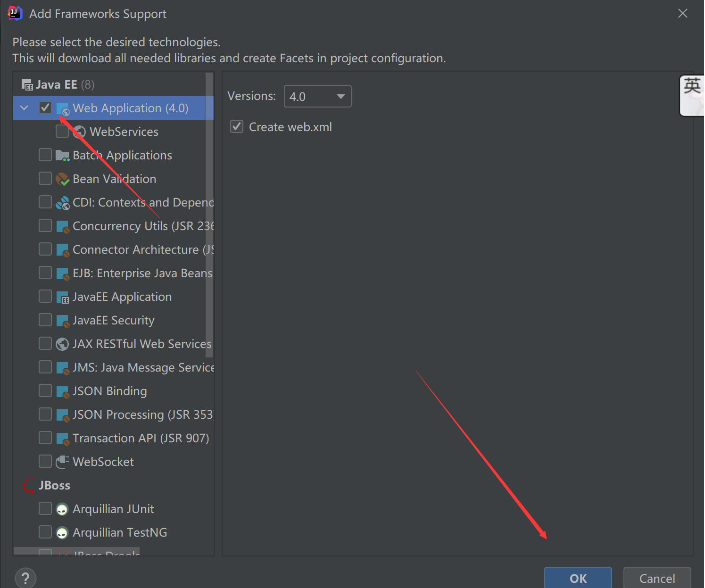Click the Web Application framework icon
The width and height of the screenshot is (705, 588).
pyautogui.click(x=63, y=108)
